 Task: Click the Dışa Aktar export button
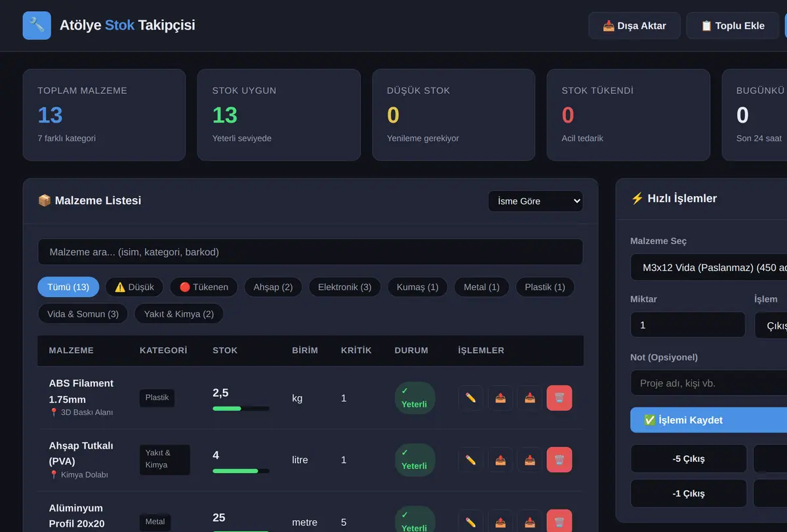[634, 26]
